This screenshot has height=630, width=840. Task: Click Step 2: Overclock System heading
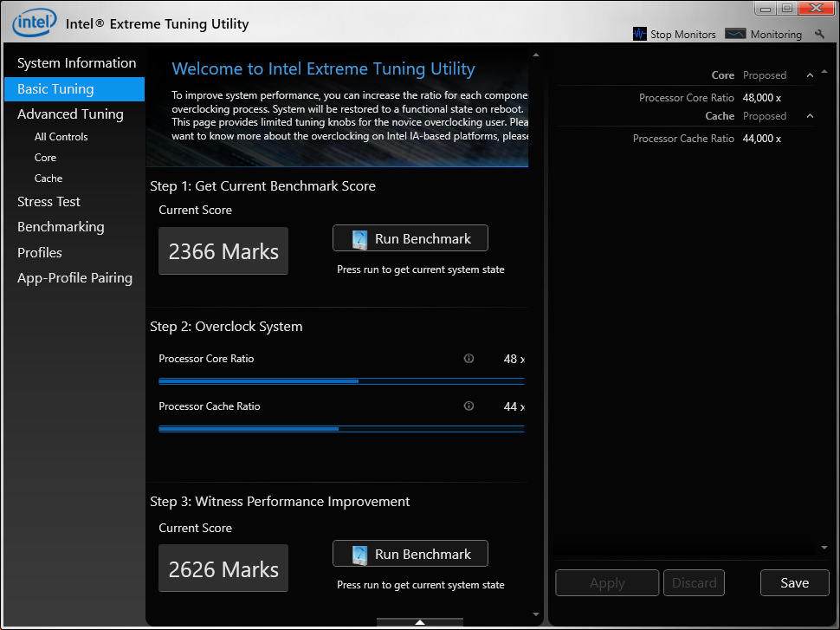[x=226, y=327]
